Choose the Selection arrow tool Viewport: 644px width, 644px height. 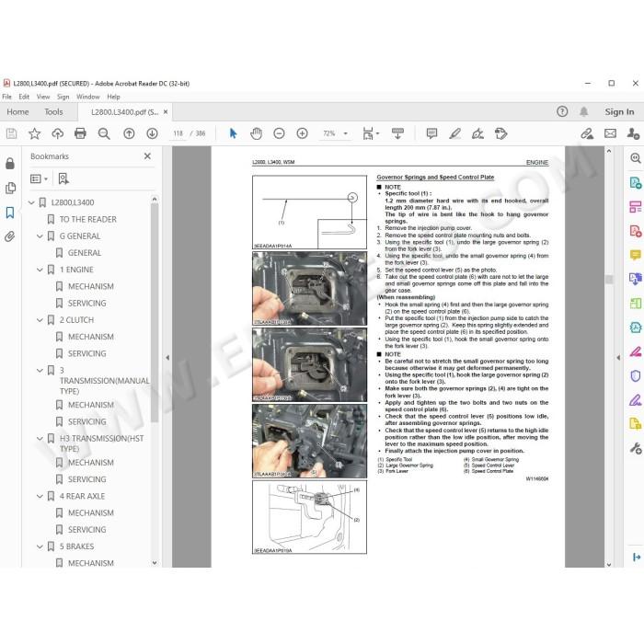(x=233, y=133)
